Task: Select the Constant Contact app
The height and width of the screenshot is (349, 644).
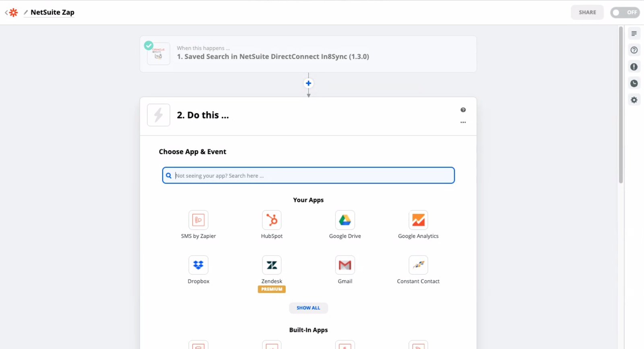Action: click(418, 270)
